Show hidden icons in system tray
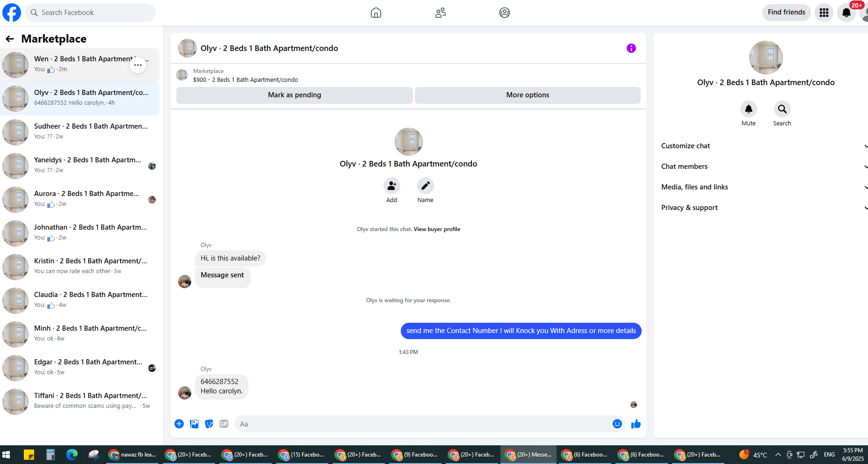This screenshot has width=868, height=464. [778, 455]
